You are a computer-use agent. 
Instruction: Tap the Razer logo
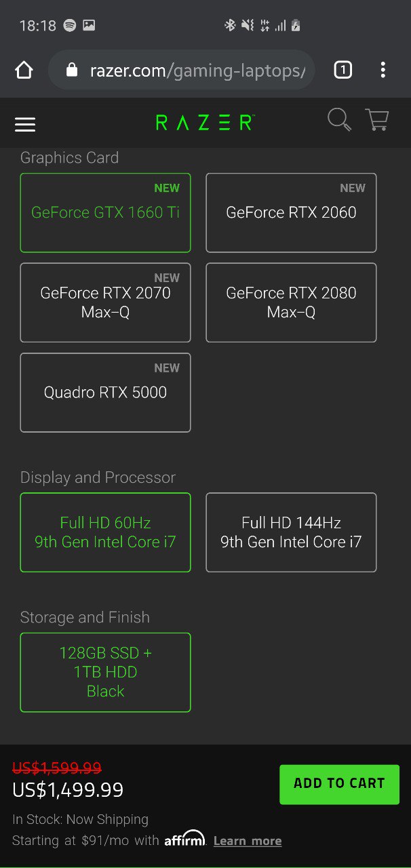pyautogui.click(x=205, y=123)
